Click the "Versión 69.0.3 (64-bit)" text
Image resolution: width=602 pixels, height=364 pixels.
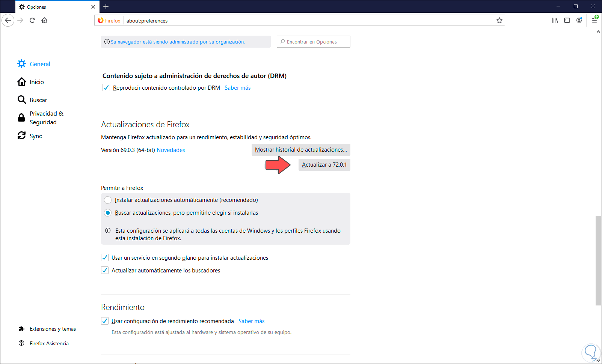click(x=128, y=150)
